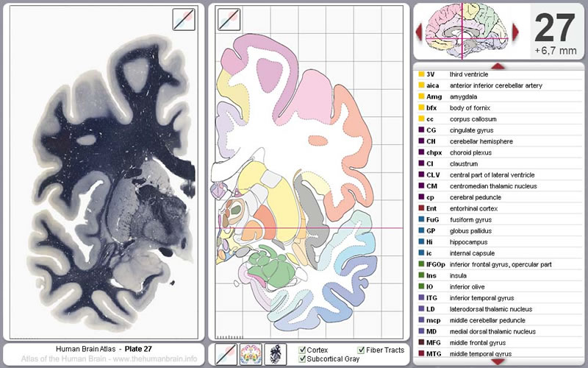Uncheck the Cortex checkbox
This screenshot has height=368, width=588.
point(302,350)
